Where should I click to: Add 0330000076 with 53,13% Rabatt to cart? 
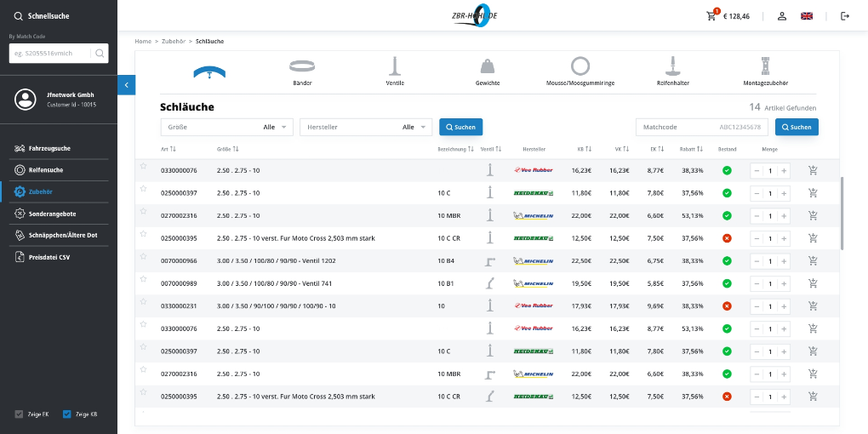point(813,328)
